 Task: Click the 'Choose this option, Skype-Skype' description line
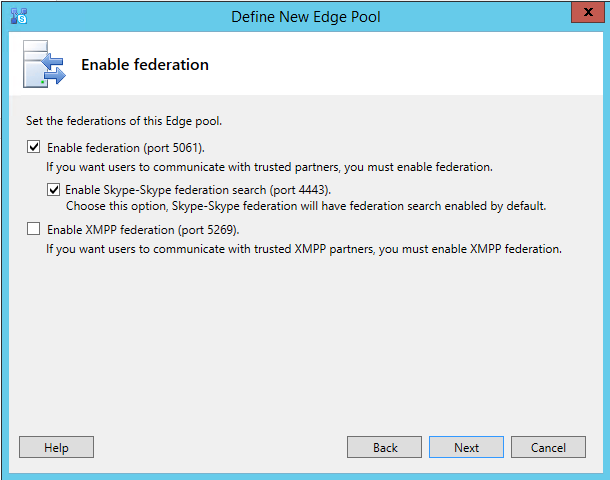(306, 206)
